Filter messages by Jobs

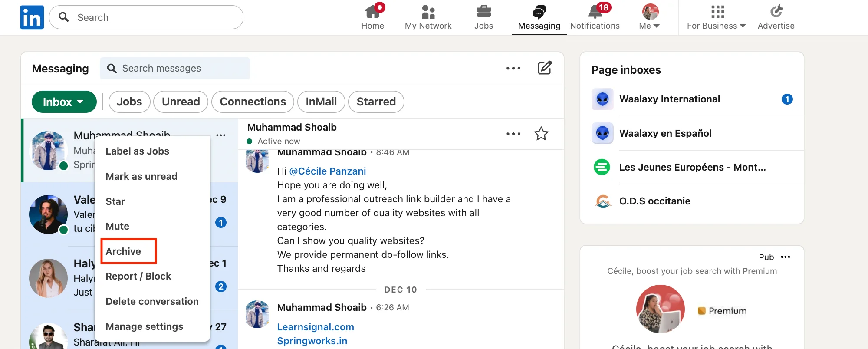129,102
